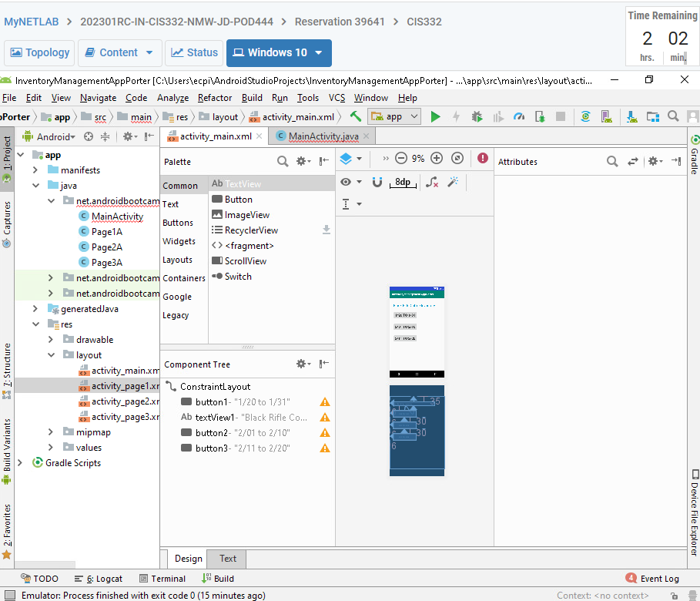Toggle the view options eye icon

(346, 182)
